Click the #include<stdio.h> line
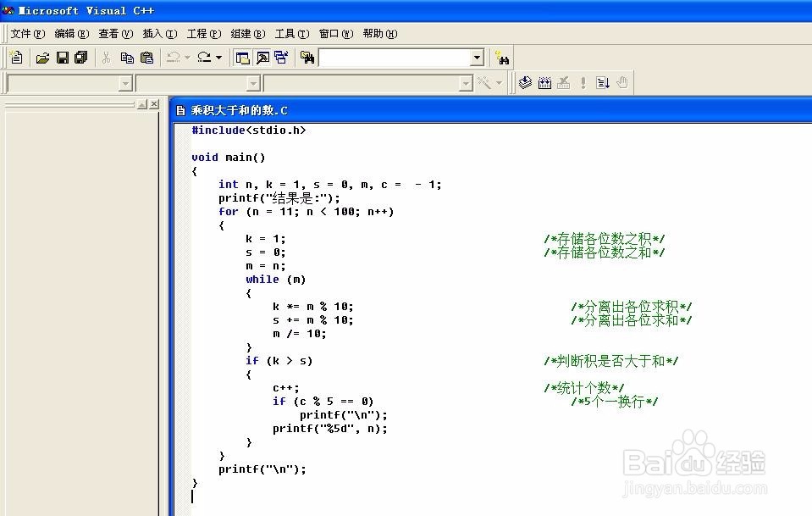 tap(249, 130)
